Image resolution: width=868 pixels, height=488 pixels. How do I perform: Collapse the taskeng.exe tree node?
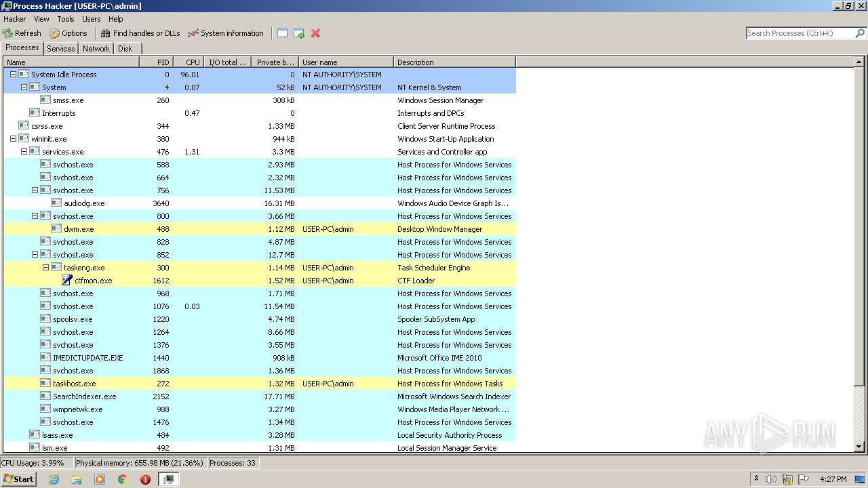click(45, 268)
